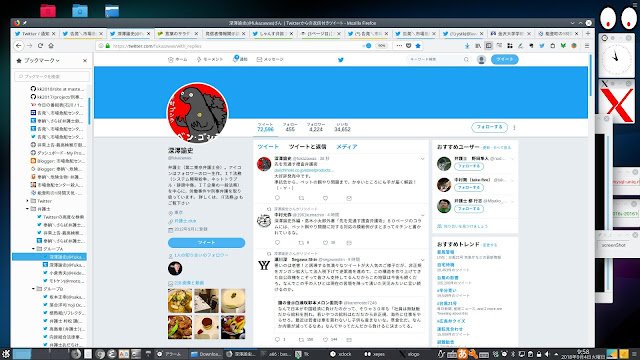Click the green padlock site security icon

(107, 46)
